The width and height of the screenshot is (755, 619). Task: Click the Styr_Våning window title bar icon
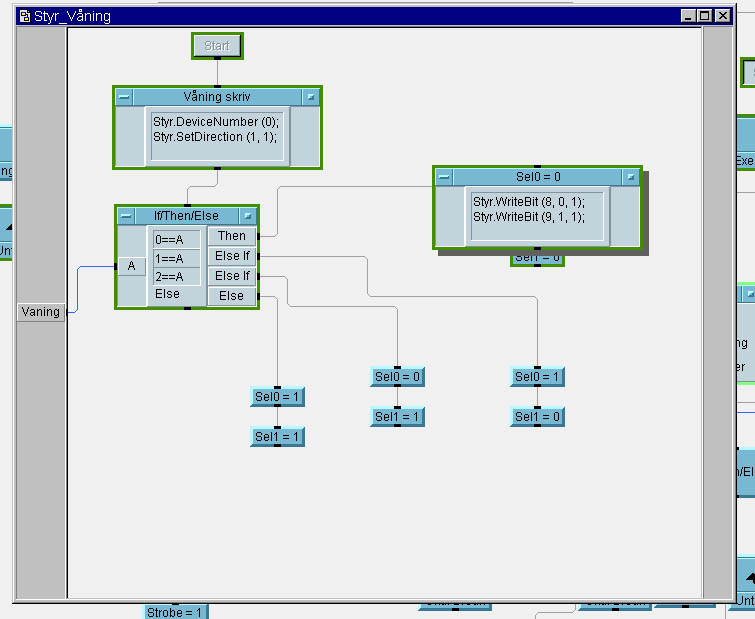pos(23,16)
